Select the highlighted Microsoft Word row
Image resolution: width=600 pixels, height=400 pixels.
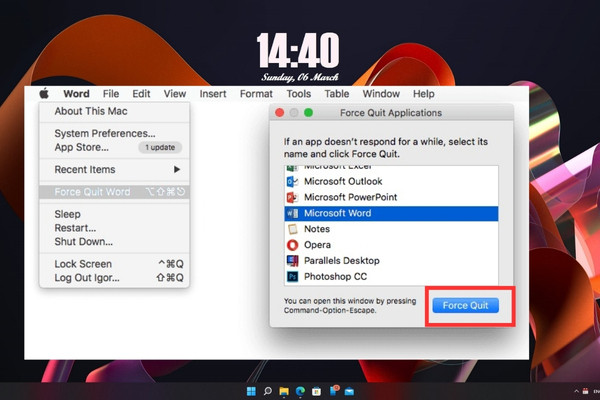(391, 213)
